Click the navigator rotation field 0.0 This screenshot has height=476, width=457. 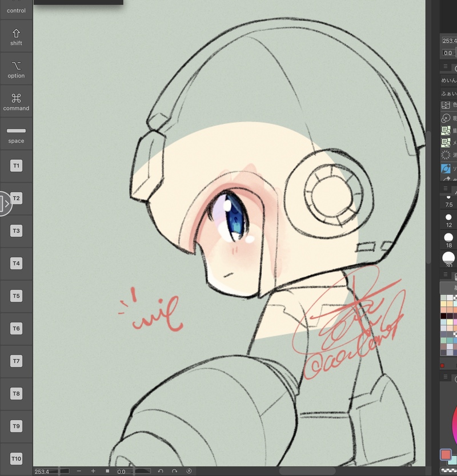(448, 53)
